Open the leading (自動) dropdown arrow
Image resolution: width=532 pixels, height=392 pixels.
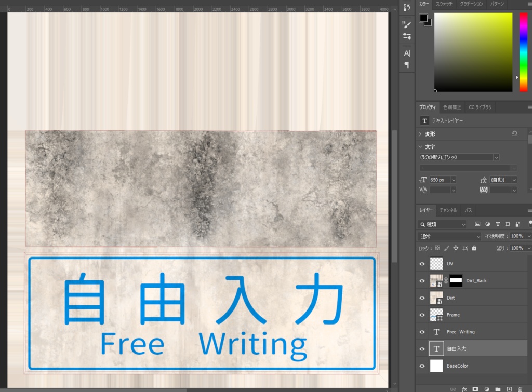coord(514,180)
